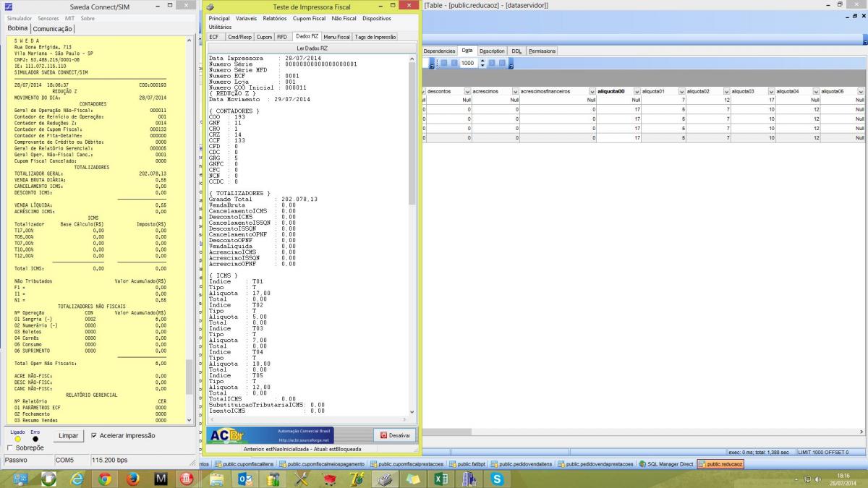Viewport: 868px width, 488px height.
Task: Open the aliquota03 column filter dropdown
Action: 771,91
